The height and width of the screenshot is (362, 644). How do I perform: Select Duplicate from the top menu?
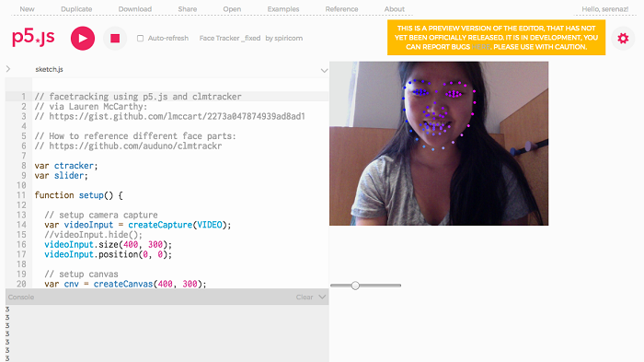76,8
